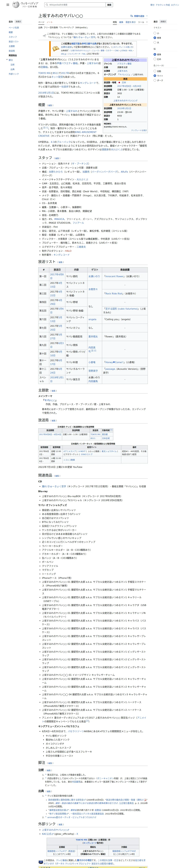Viewport: 186px width, 868px height.
Task: Select the 自動 color option
Action: point(155,71)
